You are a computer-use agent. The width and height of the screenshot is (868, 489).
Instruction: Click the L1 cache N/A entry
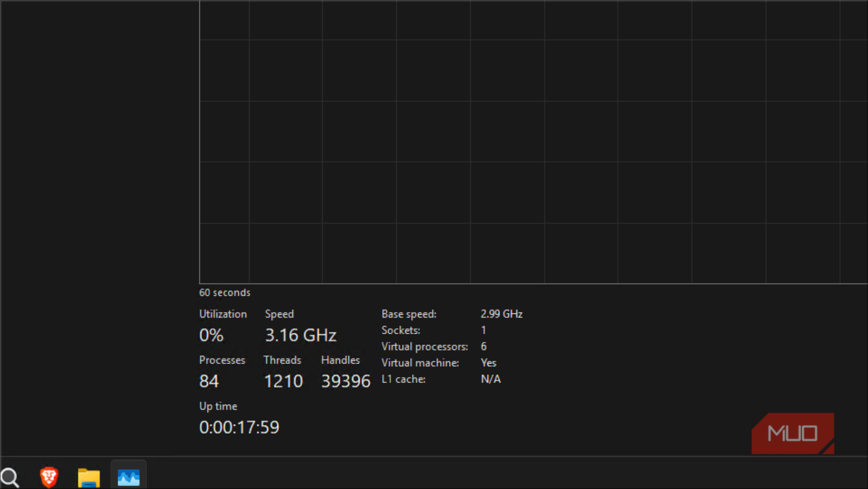pos(491,379)
